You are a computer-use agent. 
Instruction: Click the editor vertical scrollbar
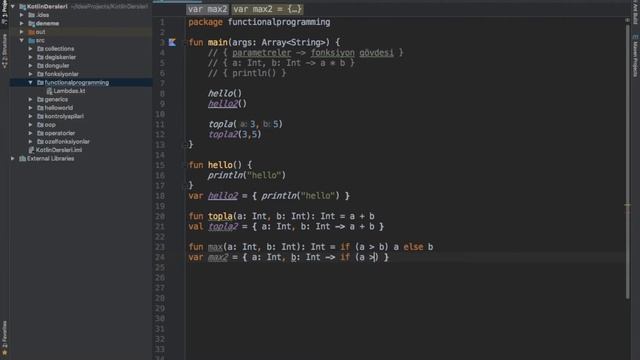click(x=627, y=161)
